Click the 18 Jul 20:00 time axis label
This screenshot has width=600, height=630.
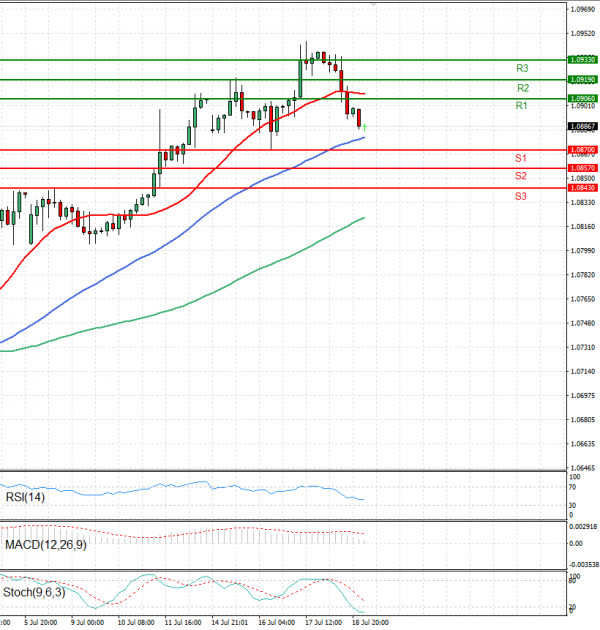368,623
